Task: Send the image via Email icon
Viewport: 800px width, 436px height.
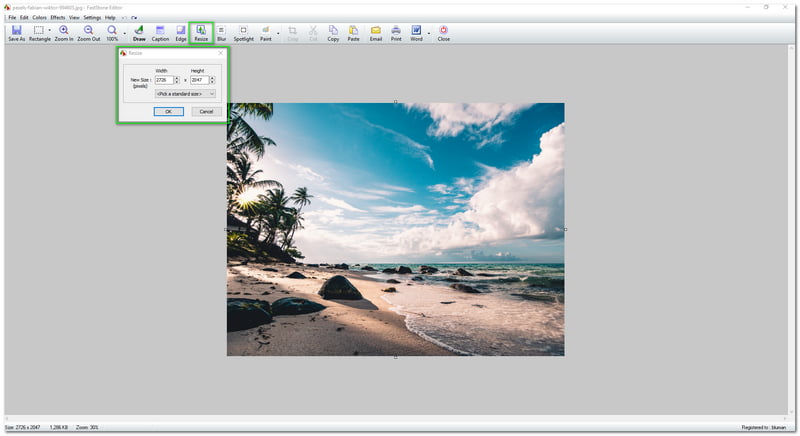Action: click(x=376, y=31)
